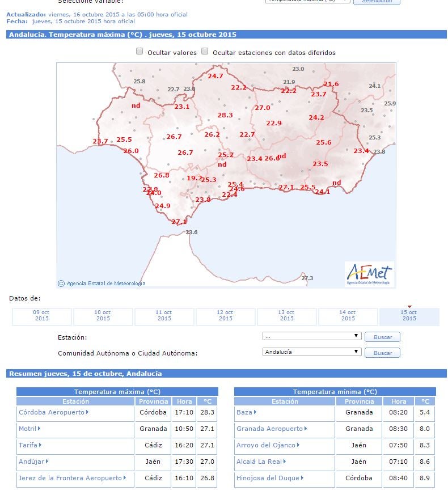Expand the Comunidad Autónoma dropdown showing Andalucía
Image resolution: width=448 pixels, height=495 pixels.
pos(312,352)
